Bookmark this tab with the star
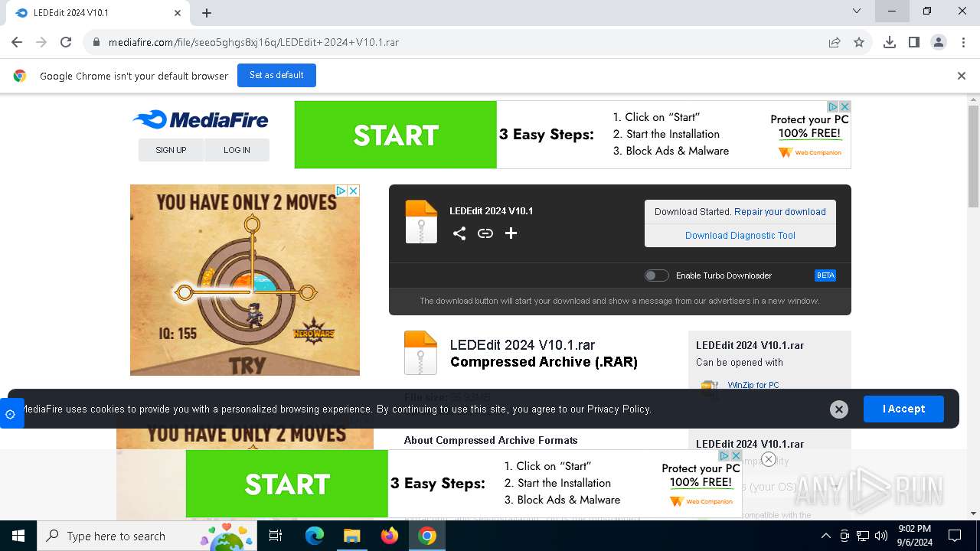This screenshot has height=551, width=980. [859, 42]
